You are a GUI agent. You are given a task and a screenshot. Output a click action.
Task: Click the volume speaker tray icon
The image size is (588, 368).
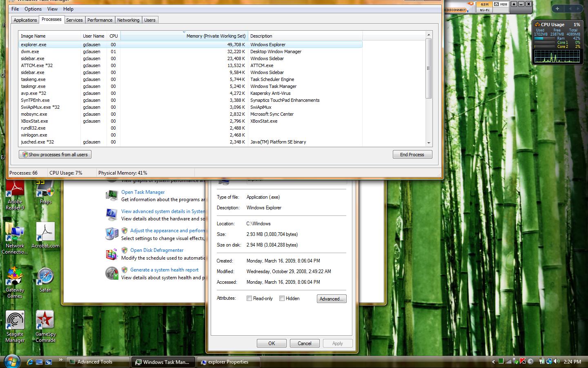(x=556, y=361)
